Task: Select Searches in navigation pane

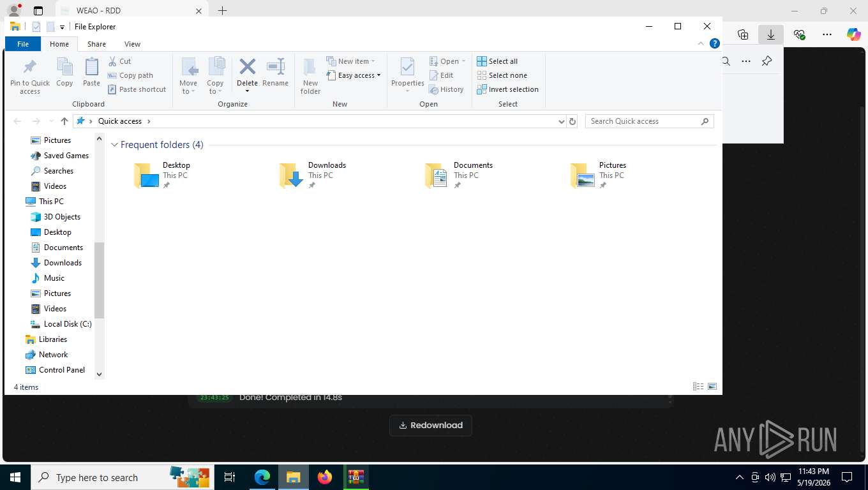Action: coord(52,171)
